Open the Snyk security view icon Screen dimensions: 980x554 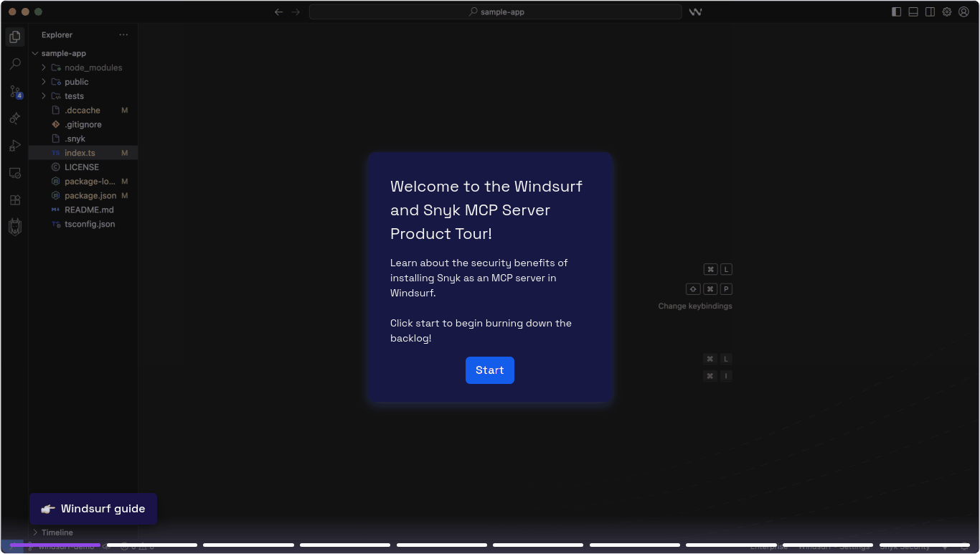[15, 227]
